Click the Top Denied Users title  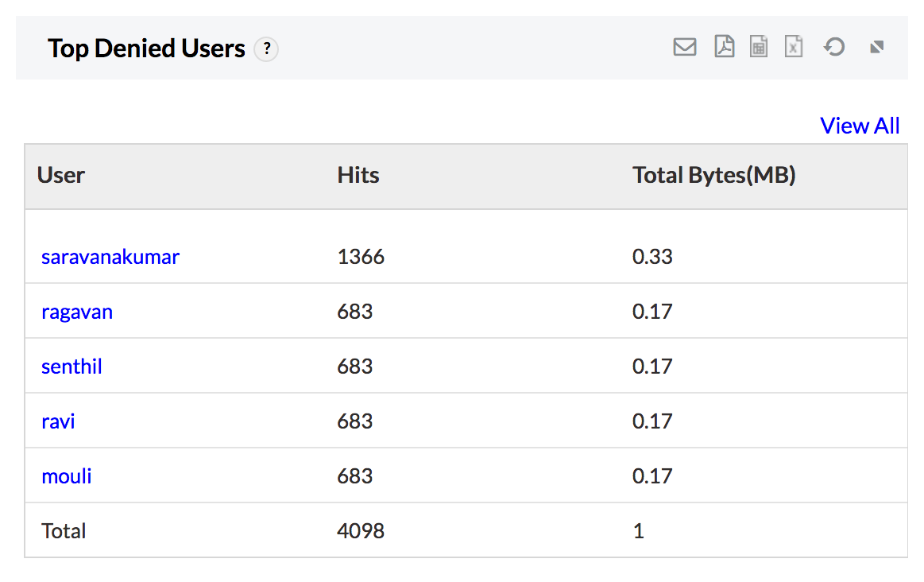click(x=147, y=48)
